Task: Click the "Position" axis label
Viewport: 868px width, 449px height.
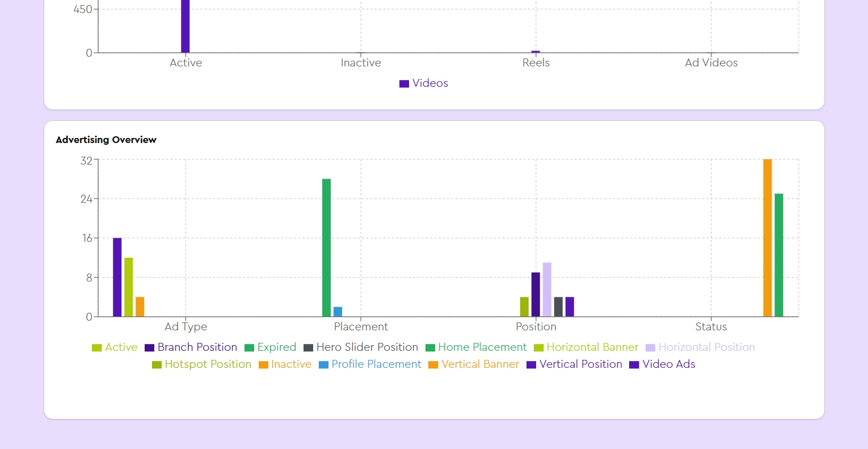Action: (x=536, y=327)
